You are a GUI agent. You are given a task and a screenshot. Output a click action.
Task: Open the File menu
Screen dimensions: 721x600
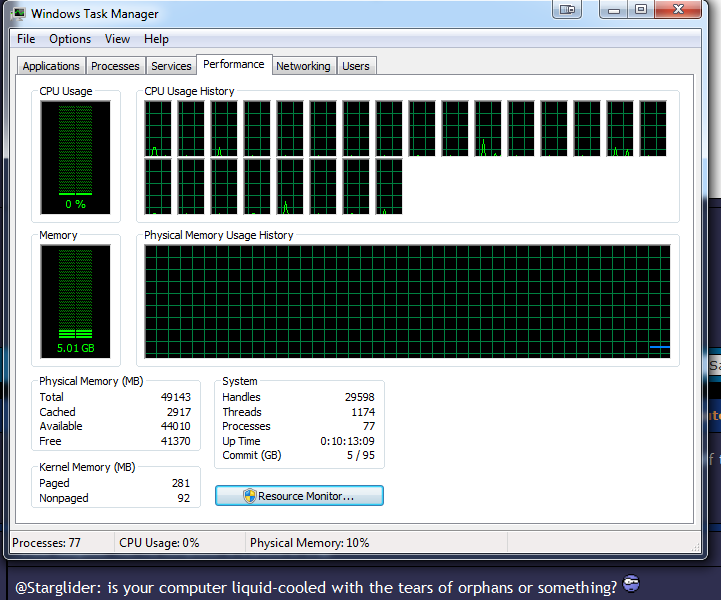coord(26,39)
